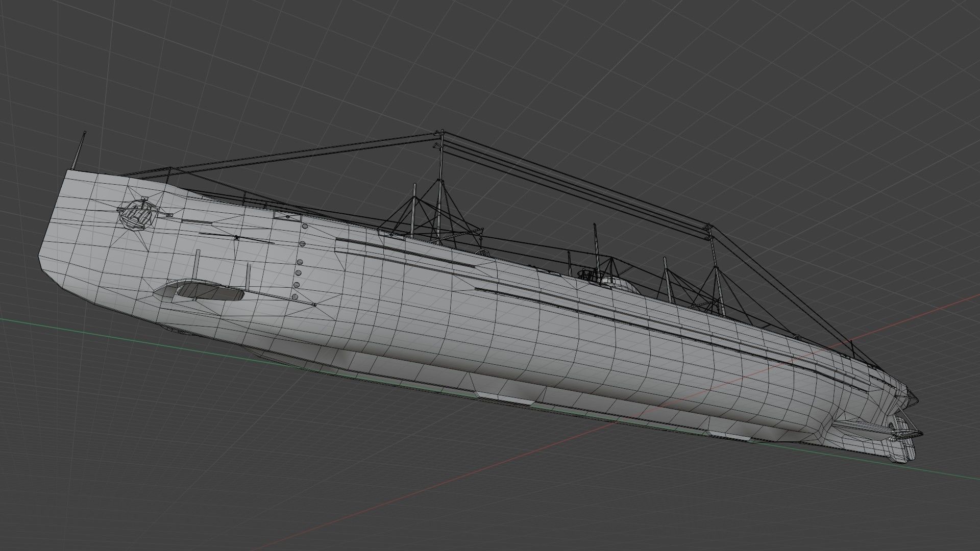Viewport: 980px width, 551px height.
Task: Click the torpedo tube recess on the bow hull
Action: [200, 291]
